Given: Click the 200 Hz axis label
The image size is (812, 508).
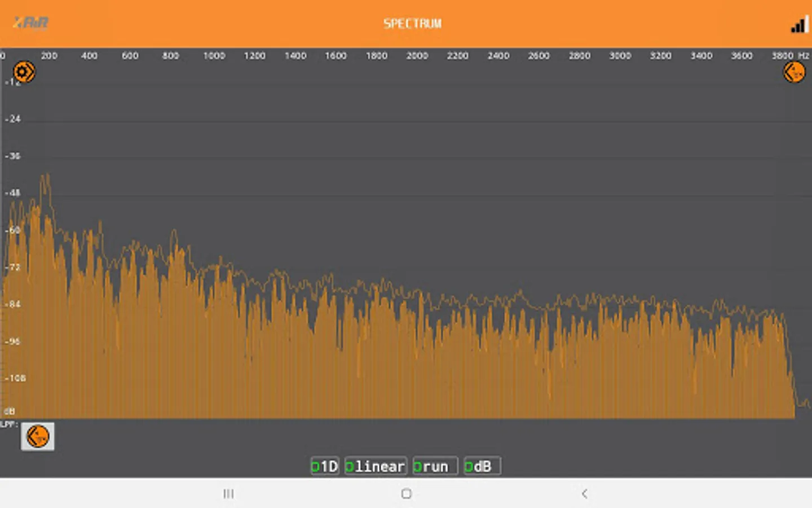Looking at the screenshot, I should point(49,55).
